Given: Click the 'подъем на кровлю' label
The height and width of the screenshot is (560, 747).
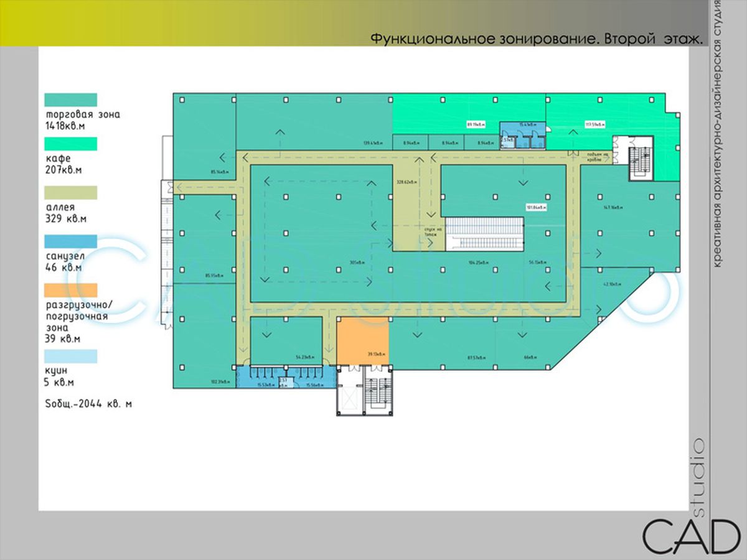Looking at the screenshot, I should pyautogui.click(x=599, y=156).
